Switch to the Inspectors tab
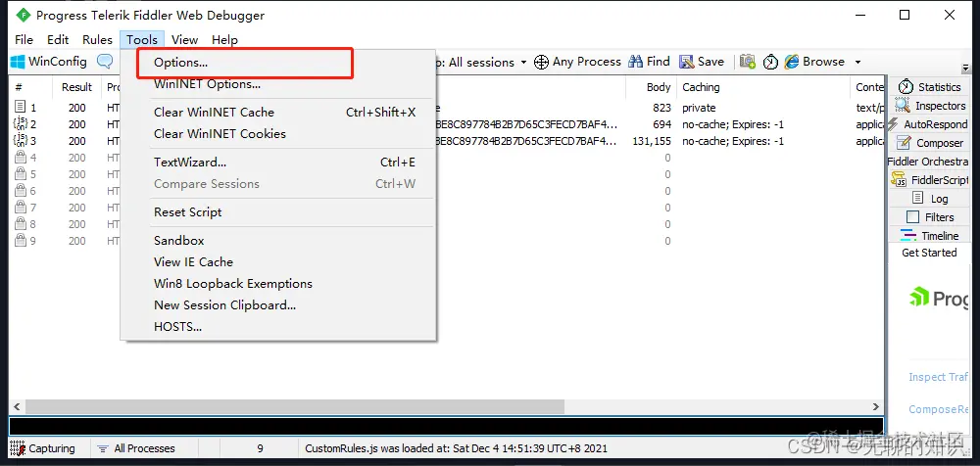The height and width of the screenshot is (466, 980). click(929, 106)
